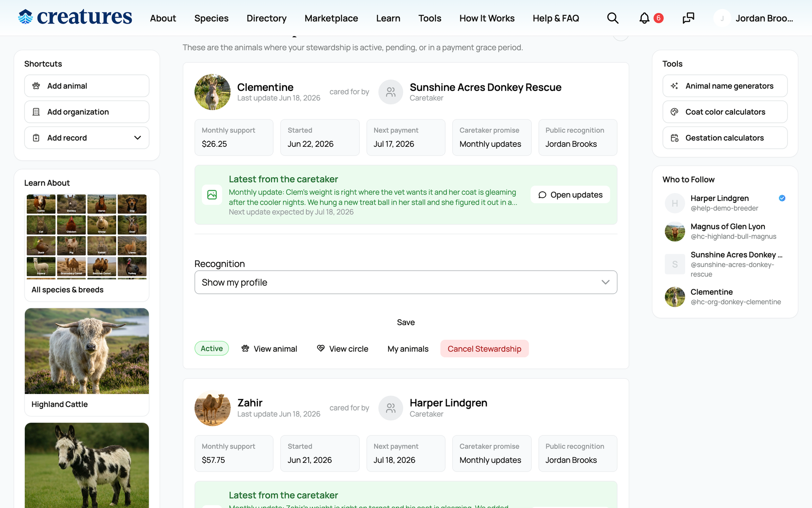Open the About menu
Viewport: 812px width, 508px height.
[163, 18]
